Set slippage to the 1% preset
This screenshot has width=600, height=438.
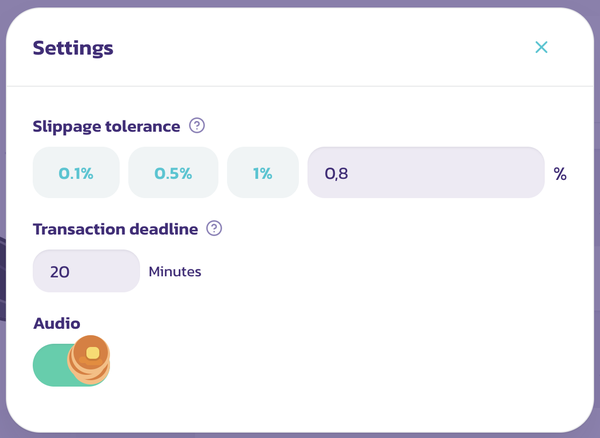(263, 173)
